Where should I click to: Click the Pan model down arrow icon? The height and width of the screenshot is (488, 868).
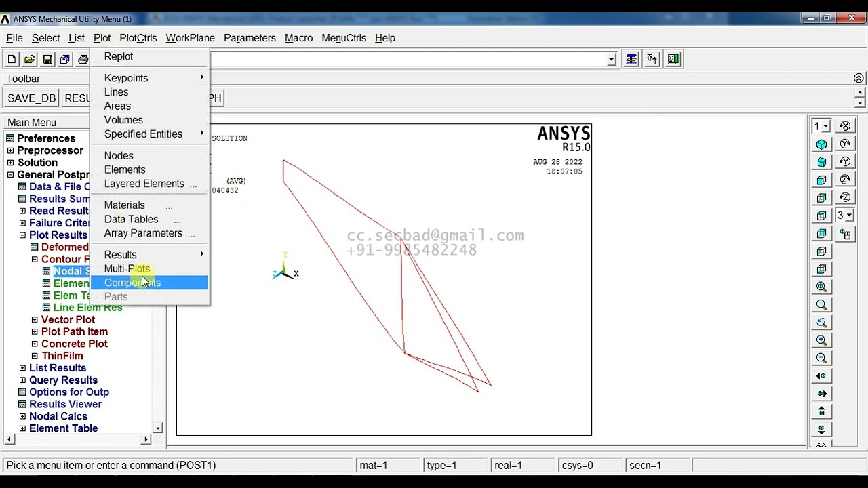[x=821, y=429]
